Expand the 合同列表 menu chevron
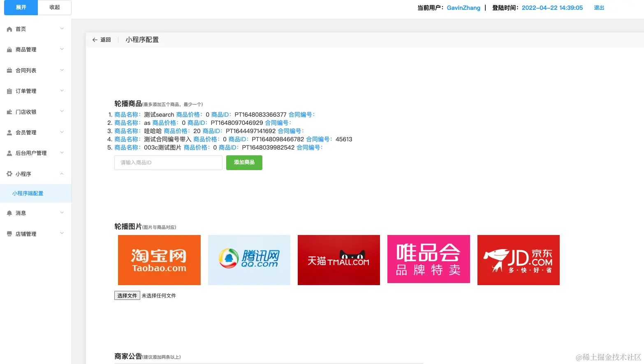Screen dimensions: 644x364 [62, 70]
